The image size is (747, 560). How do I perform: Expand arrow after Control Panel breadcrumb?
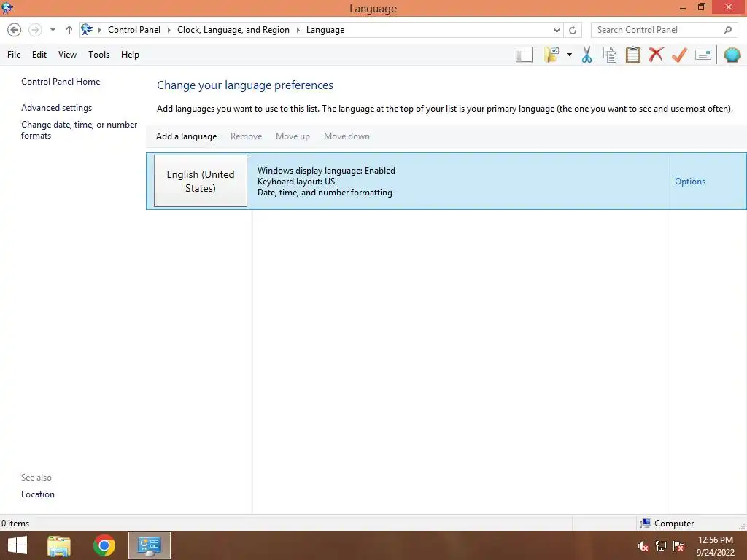coord(169,30)
